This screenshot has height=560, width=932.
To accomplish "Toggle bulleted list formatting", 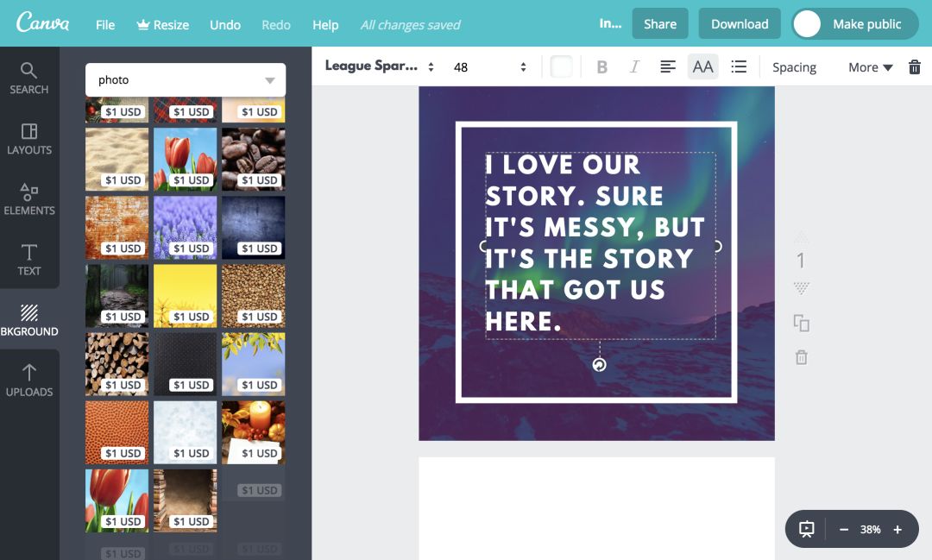I will pos(738,66).
